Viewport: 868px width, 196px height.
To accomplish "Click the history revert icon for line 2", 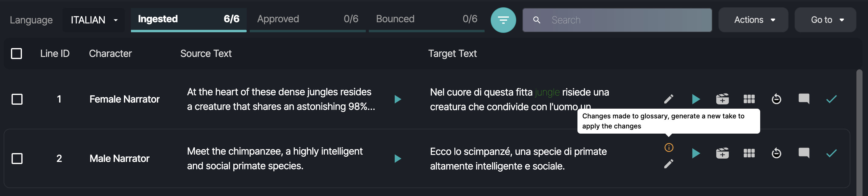I will [x=776, y=153].
